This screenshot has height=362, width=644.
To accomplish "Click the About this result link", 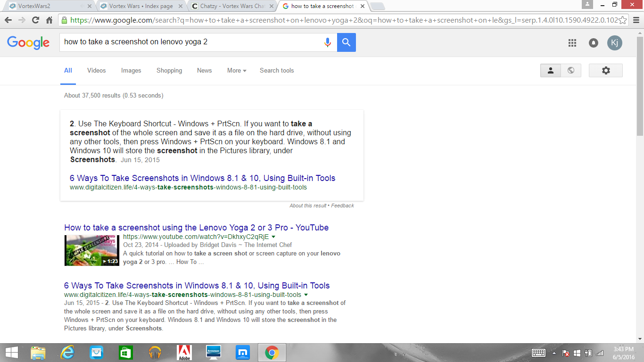I will (x=308, y=206).
